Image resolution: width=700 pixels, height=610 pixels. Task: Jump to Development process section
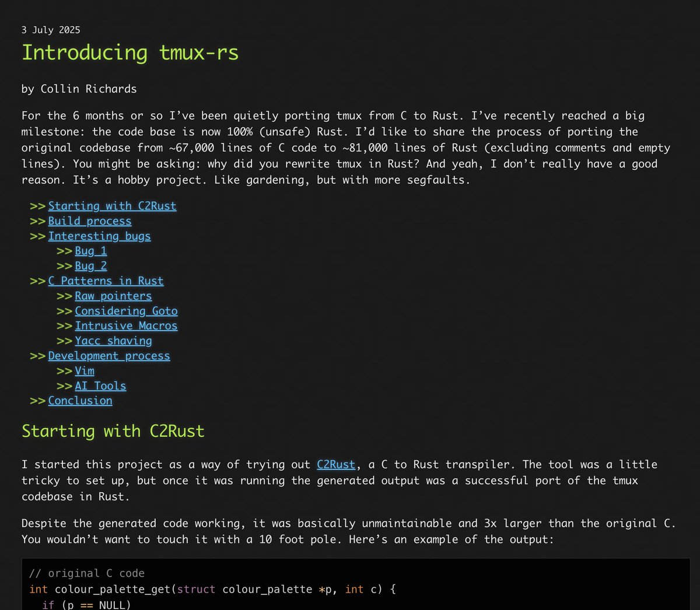(x=109, y=356)
